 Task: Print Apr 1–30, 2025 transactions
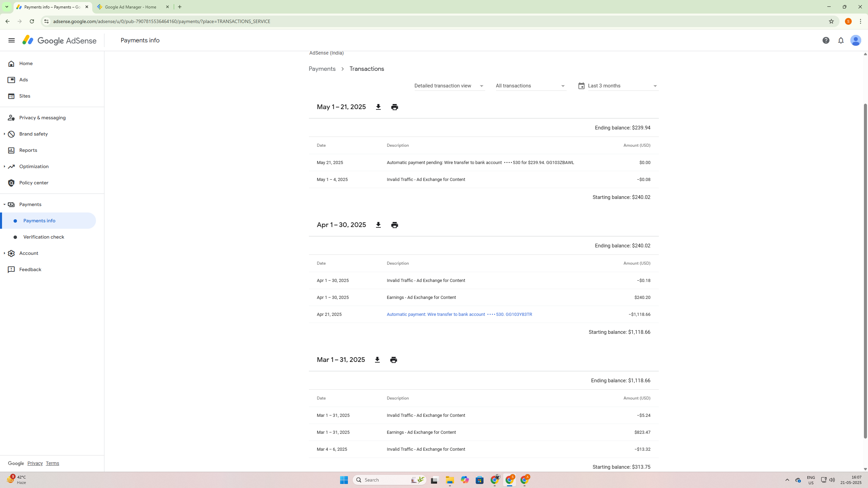(x=394, y=225)
